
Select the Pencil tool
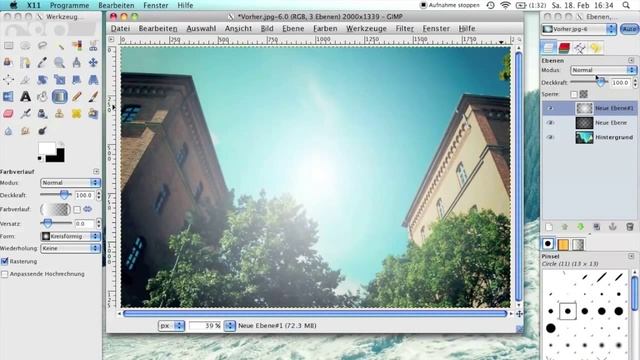pos(76,97)
